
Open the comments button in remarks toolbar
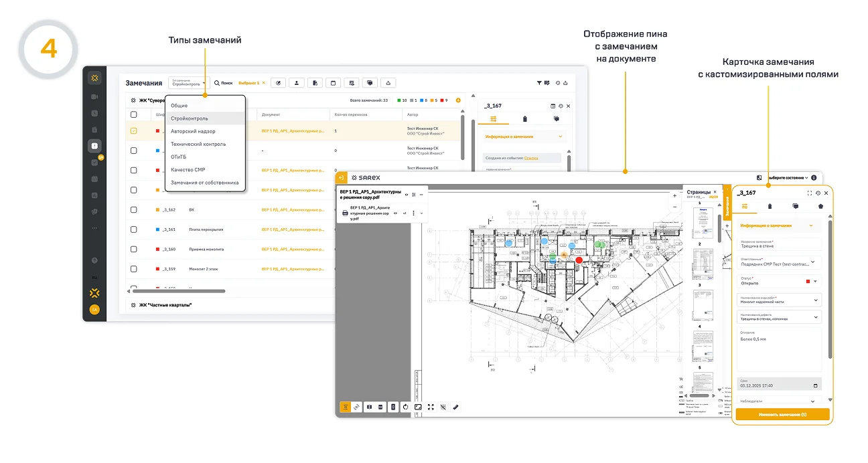370,83
